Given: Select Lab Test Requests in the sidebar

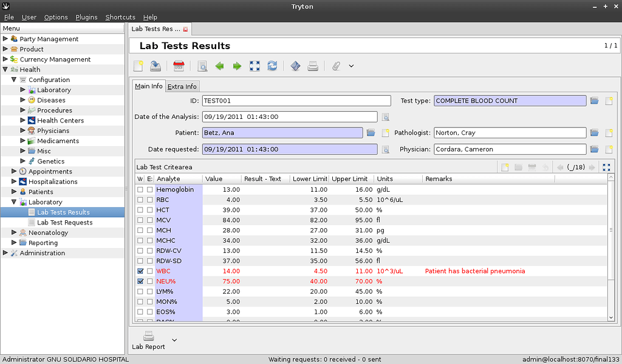Looking at the screenshot, I should tap(64, 223).
